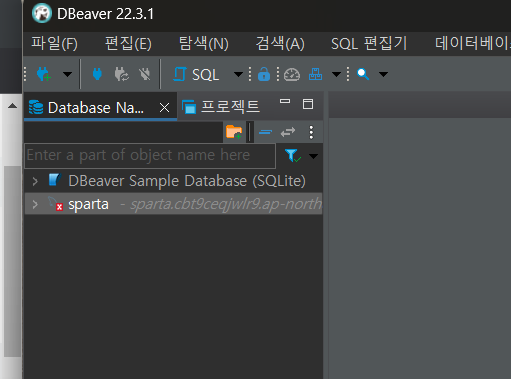Viewport: 511px width, 379px height.
Task: Open the 데이터베이스 menu
Action: click(473, 44)
